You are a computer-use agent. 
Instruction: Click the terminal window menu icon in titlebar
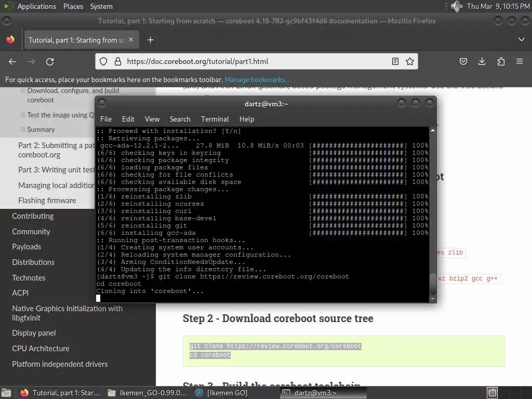pyautogui.click(x=101, y=103)
